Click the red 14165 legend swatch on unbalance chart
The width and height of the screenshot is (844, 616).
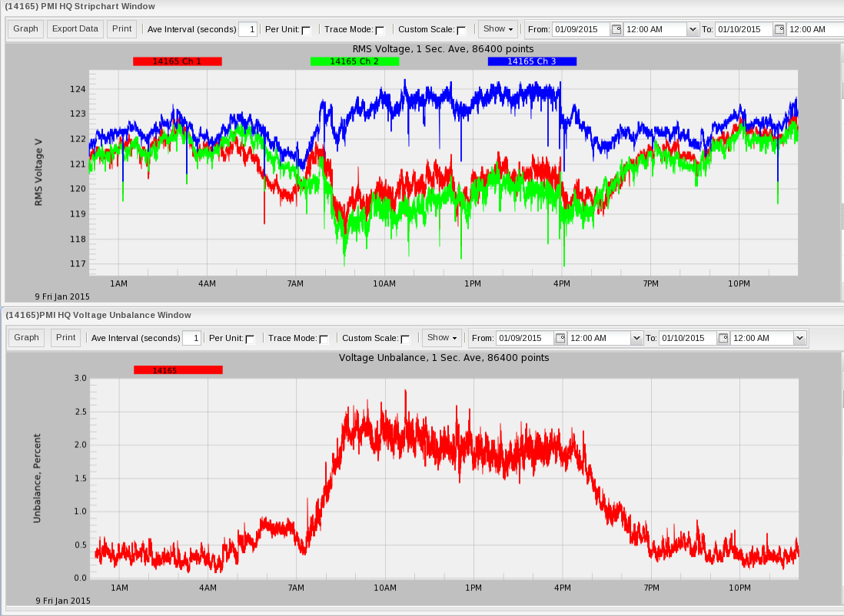(178, 369)
